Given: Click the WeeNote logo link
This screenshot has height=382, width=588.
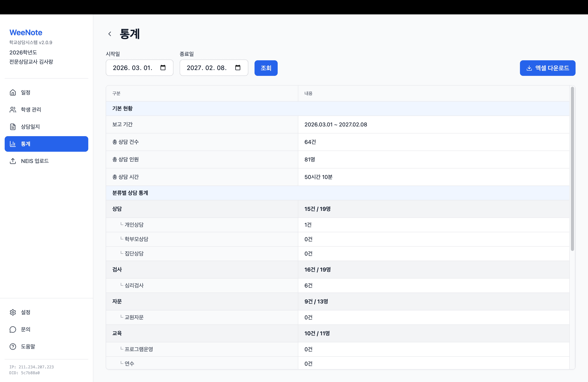Looking at the screenshot, I should tap(26, 32).
